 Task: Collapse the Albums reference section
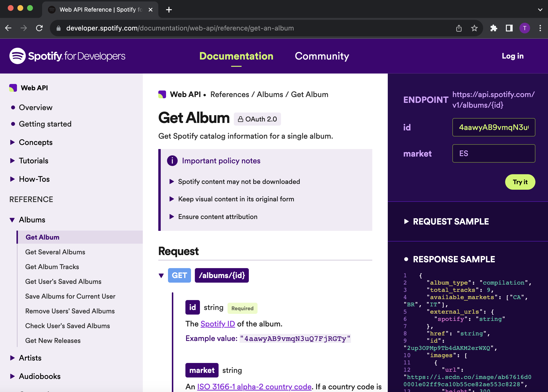(12, 220)
